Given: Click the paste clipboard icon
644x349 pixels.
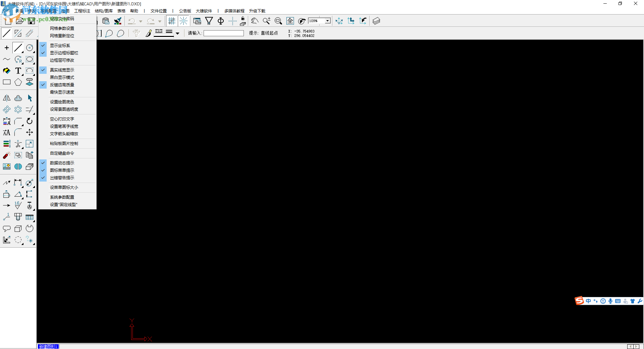Looking at the screenshot, I should coord(106,21).
